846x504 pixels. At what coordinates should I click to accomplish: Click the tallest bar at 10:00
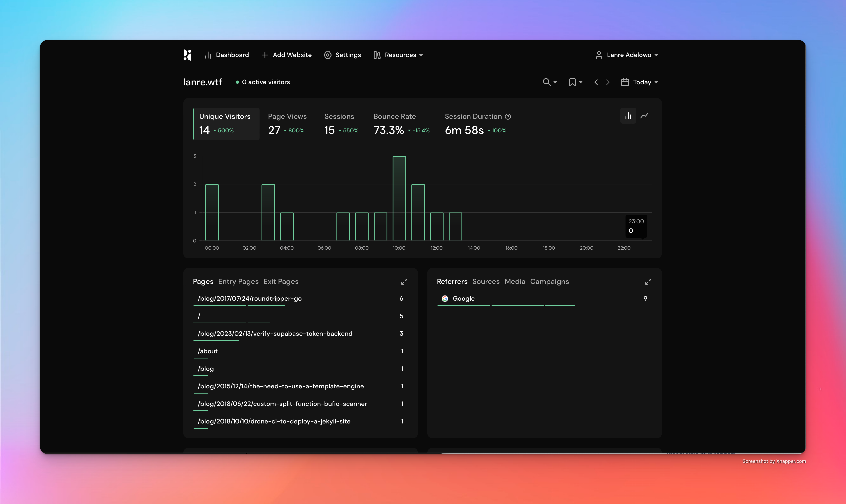tap(399, 198)
